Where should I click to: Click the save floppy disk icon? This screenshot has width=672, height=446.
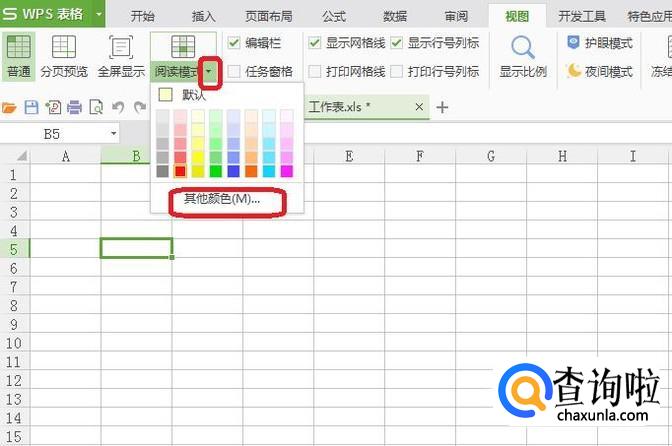click(31, 107)
